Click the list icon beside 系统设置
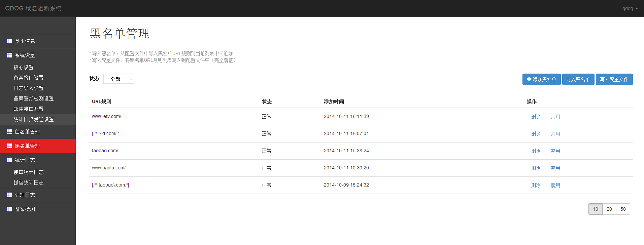Image resolution: width=644 pixels, height=245 pixels. 9,55
